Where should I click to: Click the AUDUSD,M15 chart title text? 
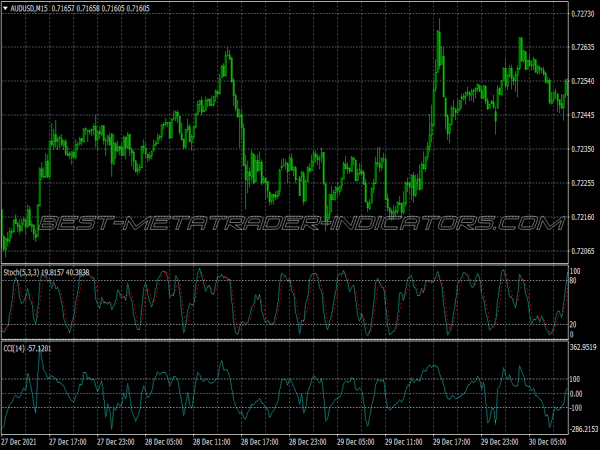pyautogui.click(x=30, y=8)
